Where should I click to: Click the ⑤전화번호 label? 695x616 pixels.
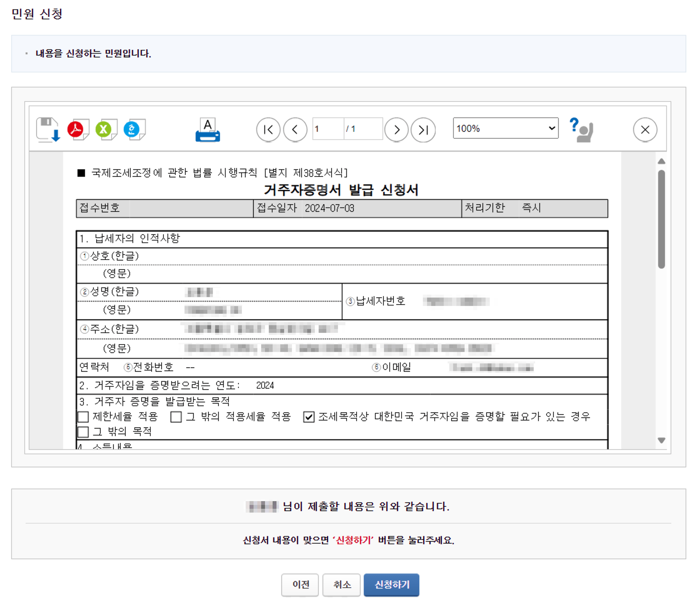coord(148,367)
